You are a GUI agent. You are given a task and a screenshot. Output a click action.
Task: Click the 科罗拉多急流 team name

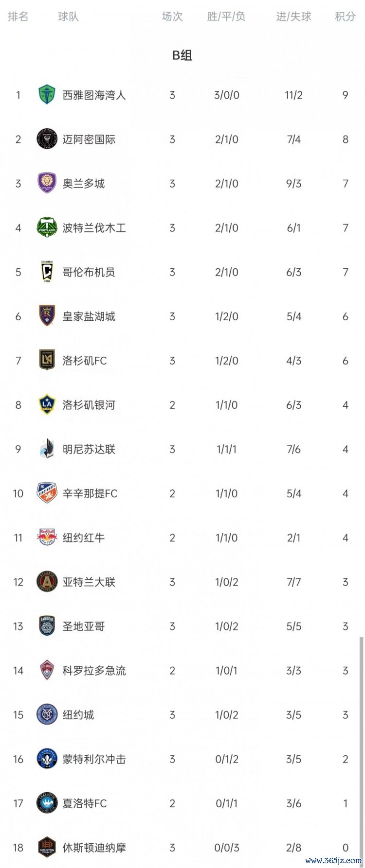94,671
